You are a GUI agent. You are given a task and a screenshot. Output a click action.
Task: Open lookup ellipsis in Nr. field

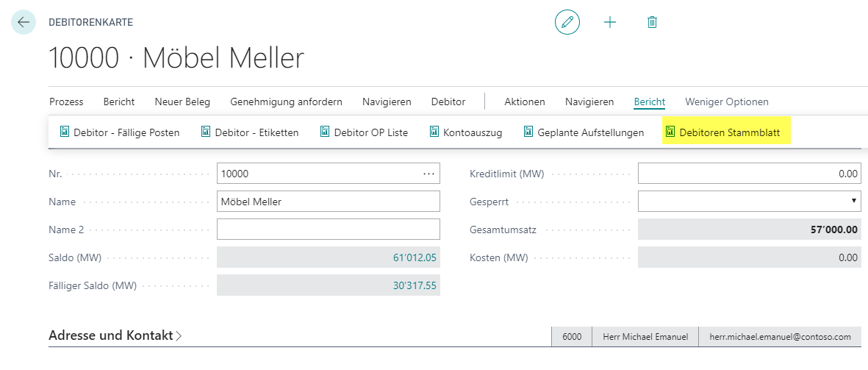428,174
